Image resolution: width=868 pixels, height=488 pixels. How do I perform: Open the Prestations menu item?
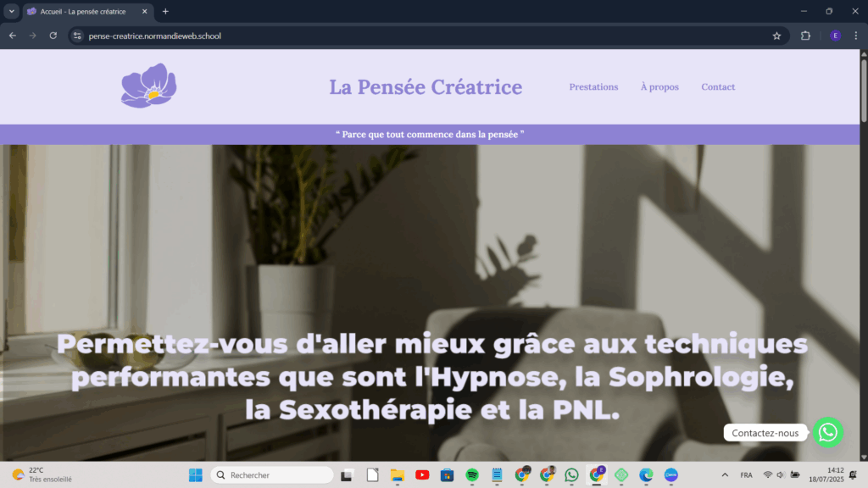coord(593,87)
